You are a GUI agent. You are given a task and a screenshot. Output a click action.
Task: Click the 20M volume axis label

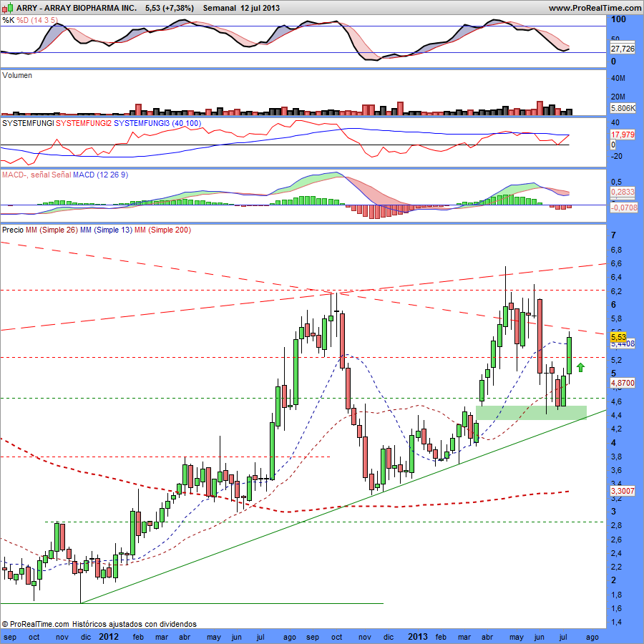point(618,97)
